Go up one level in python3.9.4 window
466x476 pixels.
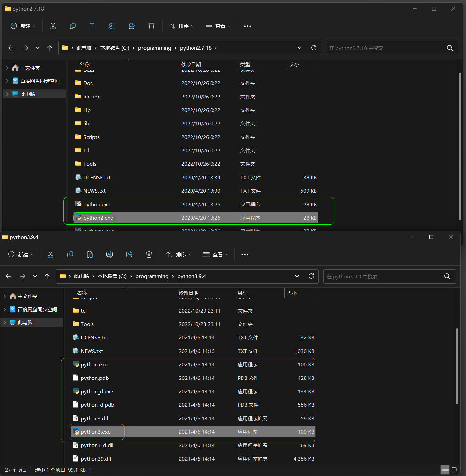tap(47, 276)
